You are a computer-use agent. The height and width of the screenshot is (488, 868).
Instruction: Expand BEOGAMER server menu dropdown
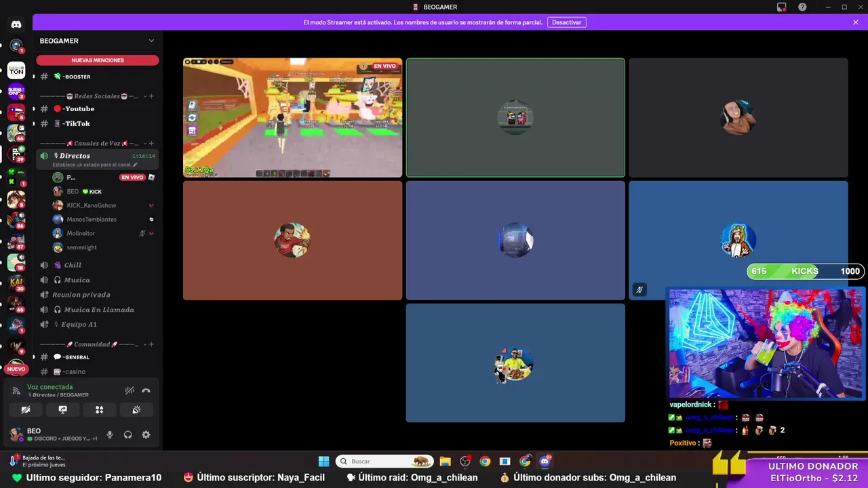click(151, 41)
